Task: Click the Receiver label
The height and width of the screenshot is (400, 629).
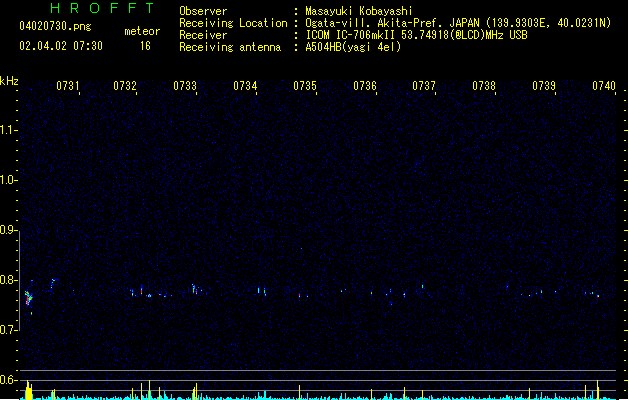Action: [203, 35]
